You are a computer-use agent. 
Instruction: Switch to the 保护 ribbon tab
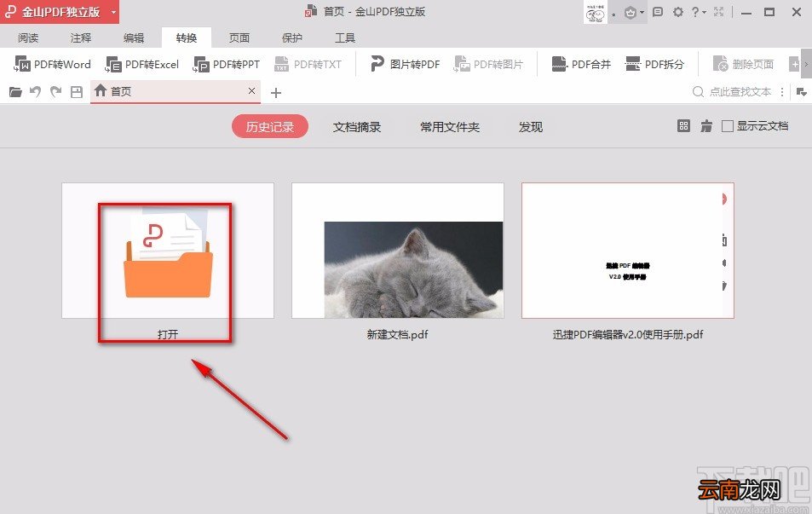pyautogui.click(x=292, y=38)
